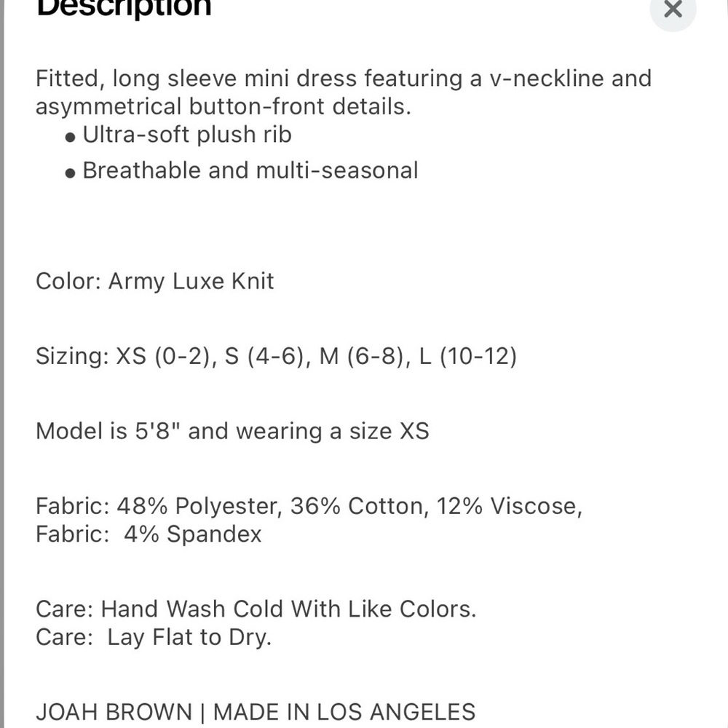Screen dimensions: 728x728
Task: Click the "L (10-12)" size text
Action: 468,357
